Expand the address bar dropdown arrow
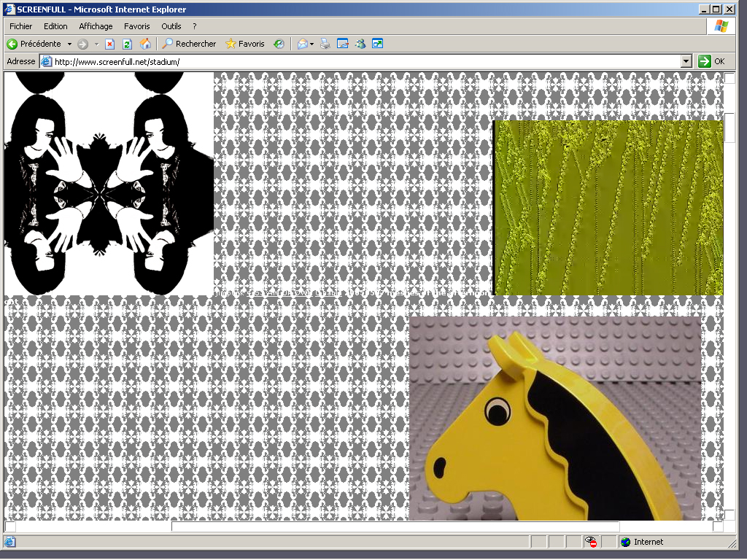The image size is (747, 560). (x=686, y=62)
